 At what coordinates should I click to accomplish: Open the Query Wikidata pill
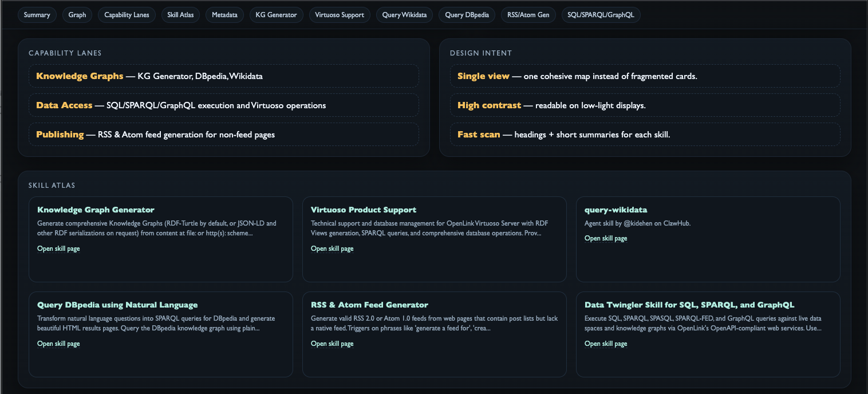coord(405,15)
